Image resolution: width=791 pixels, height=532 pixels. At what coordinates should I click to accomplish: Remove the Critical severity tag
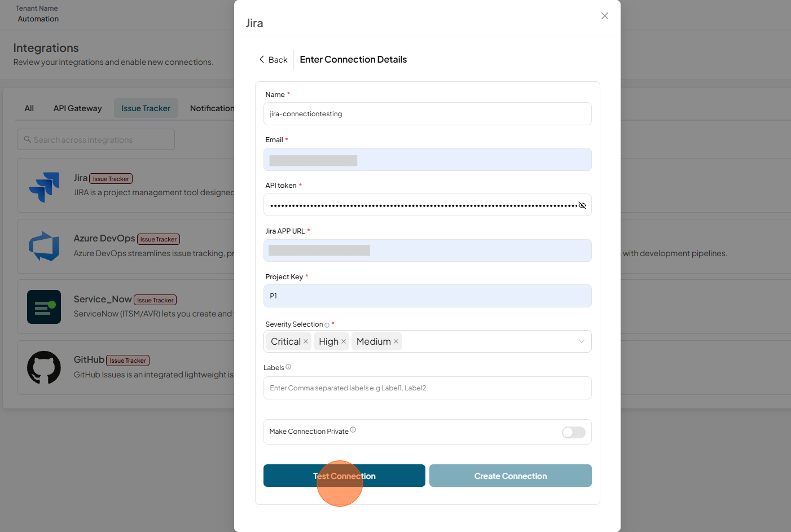306,341
